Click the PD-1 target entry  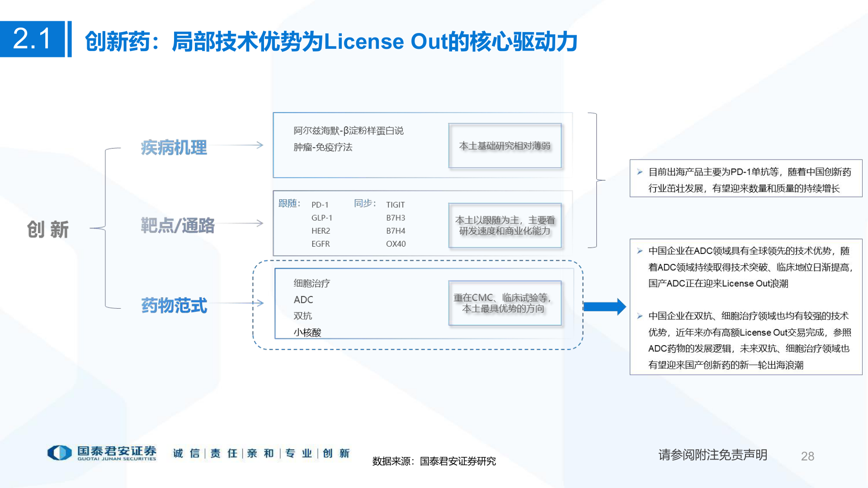click(x=320, y=205)
